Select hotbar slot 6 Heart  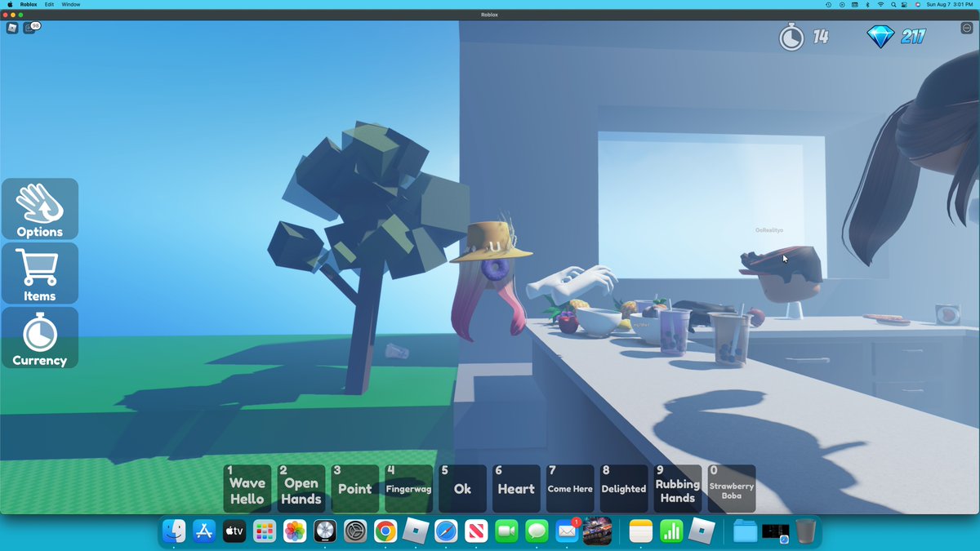click(516, 488)
